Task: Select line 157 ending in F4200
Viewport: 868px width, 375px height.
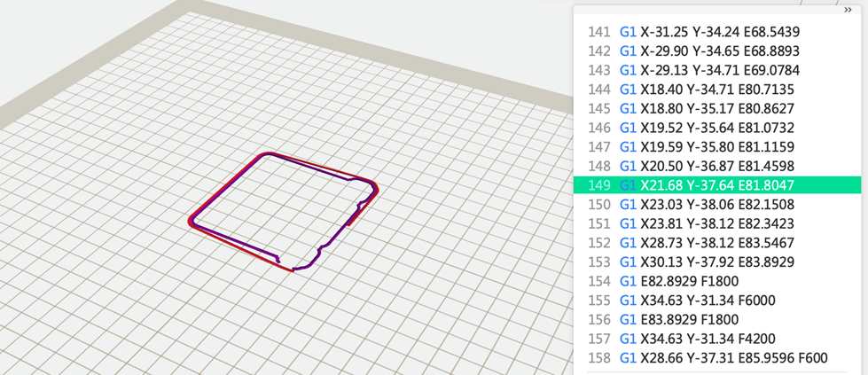Action: 717,339
